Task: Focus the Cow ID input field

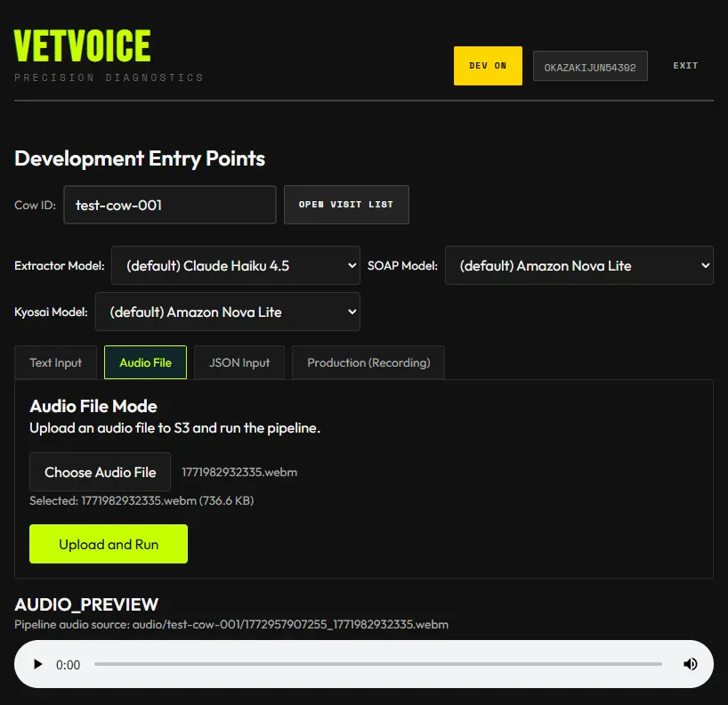Action: pyautogui.click(x=170, y=205)
